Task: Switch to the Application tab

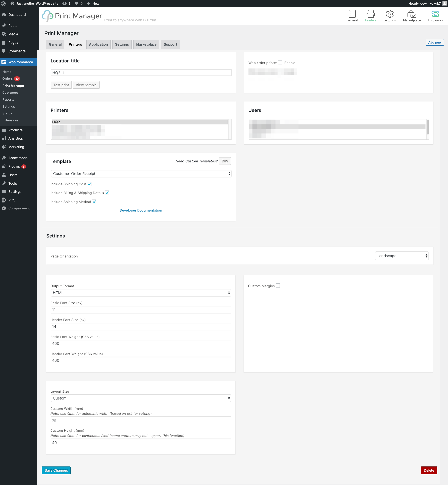Action: tap(99, 44)
